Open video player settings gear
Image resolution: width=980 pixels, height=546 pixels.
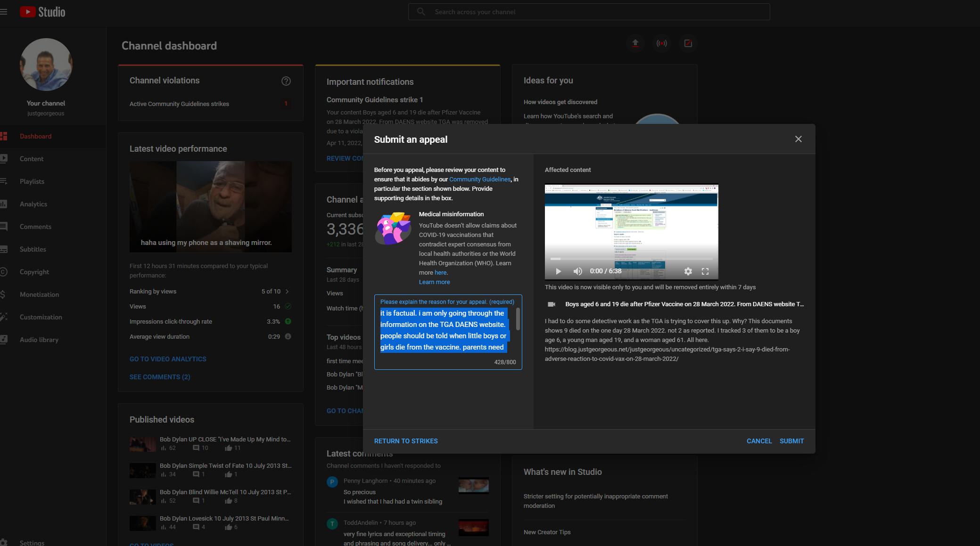[688, 271]
